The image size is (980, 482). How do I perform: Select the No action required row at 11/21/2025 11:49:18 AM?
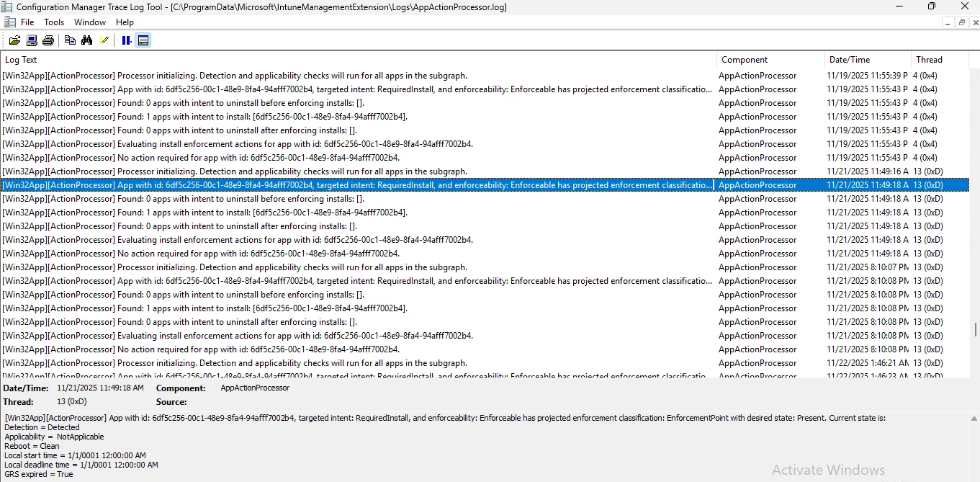[x=485, y=254]
